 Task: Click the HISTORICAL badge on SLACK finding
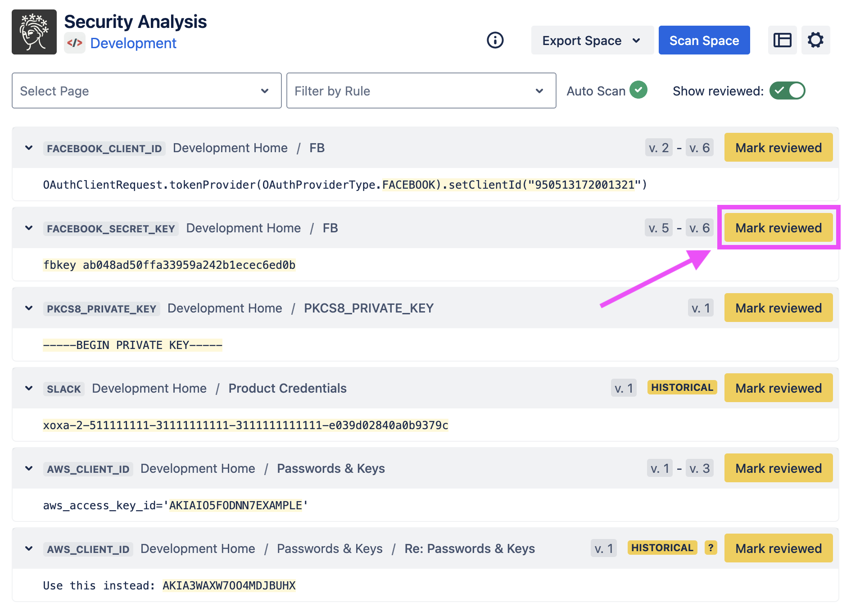(682, 388)
